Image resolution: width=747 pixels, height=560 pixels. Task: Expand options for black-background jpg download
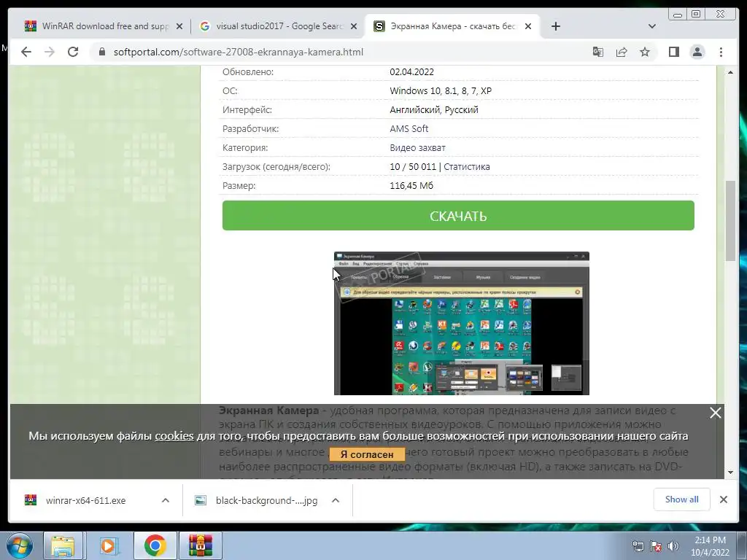tap(336, 500)
